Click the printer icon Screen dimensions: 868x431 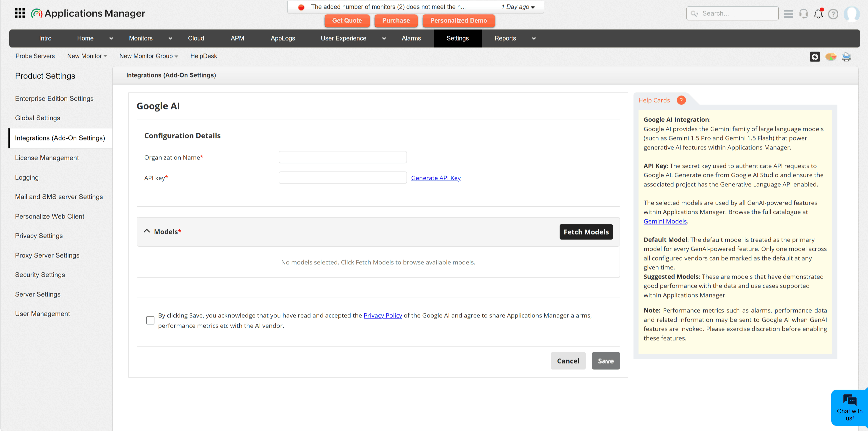click(846, 57)
